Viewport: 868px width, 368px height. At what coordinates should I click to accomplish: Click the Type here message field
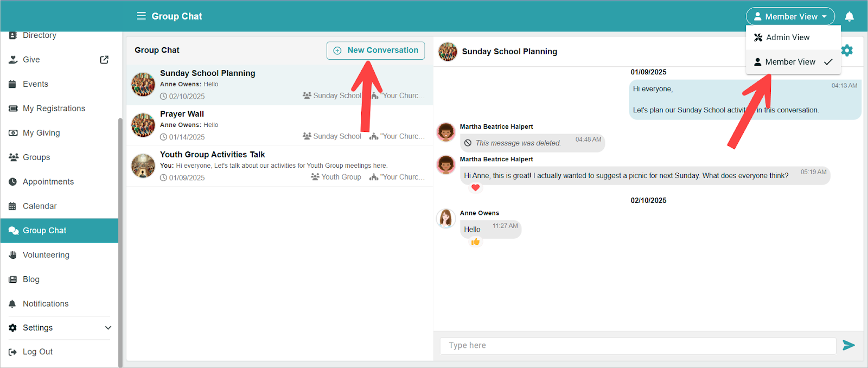pyautogui.click(x=637, y=345)
